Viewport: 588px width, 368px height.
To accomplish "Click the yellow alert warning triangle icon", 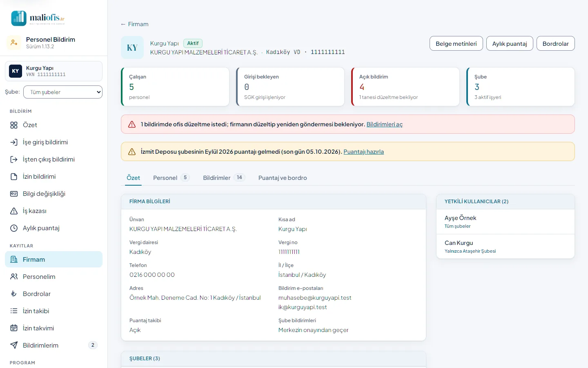I will 132,152.
